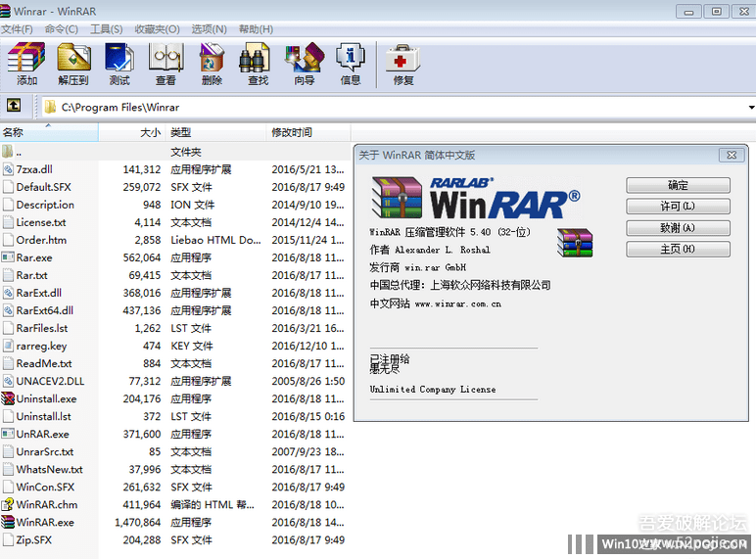Image resolution: width=756 pixels, height=559 pixels.
Task: Select the parent folder '..' icon
Action: click(x=7, y=152)
